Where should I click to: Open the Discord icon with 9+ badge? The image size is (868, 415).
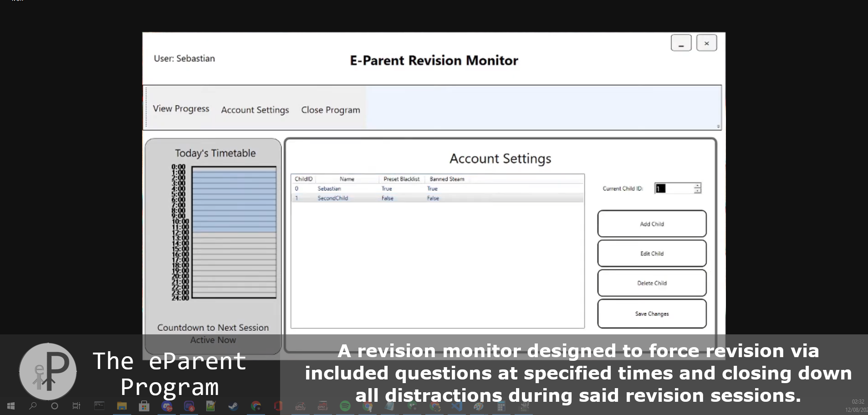click(x=167, y=405)
